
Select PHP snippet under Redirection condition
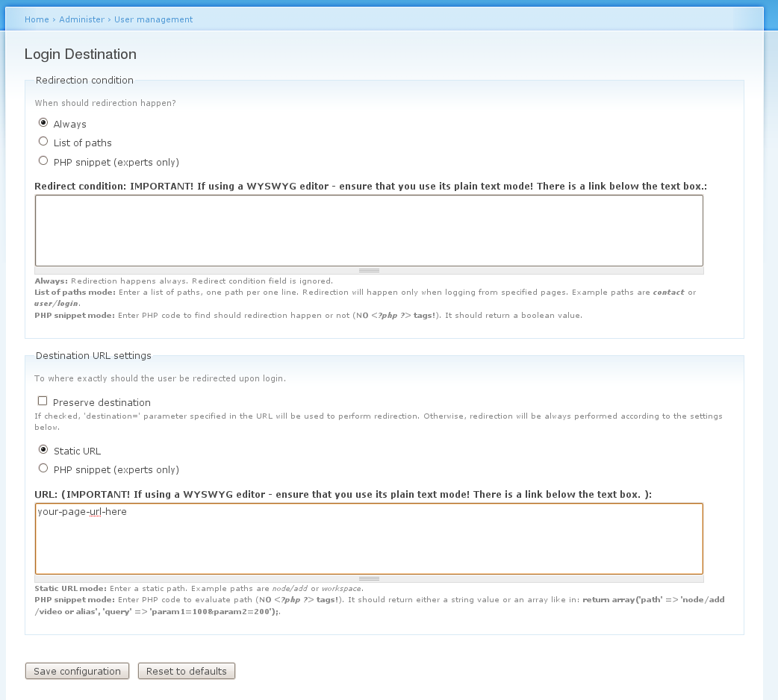point(43,160)
